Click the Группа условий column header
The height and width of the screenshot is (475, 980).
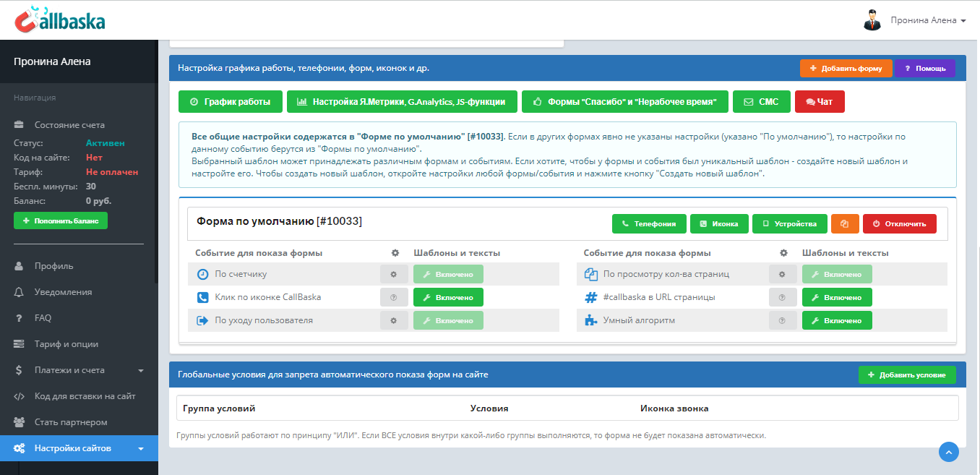pyautogui.click(x=219, y=408)
